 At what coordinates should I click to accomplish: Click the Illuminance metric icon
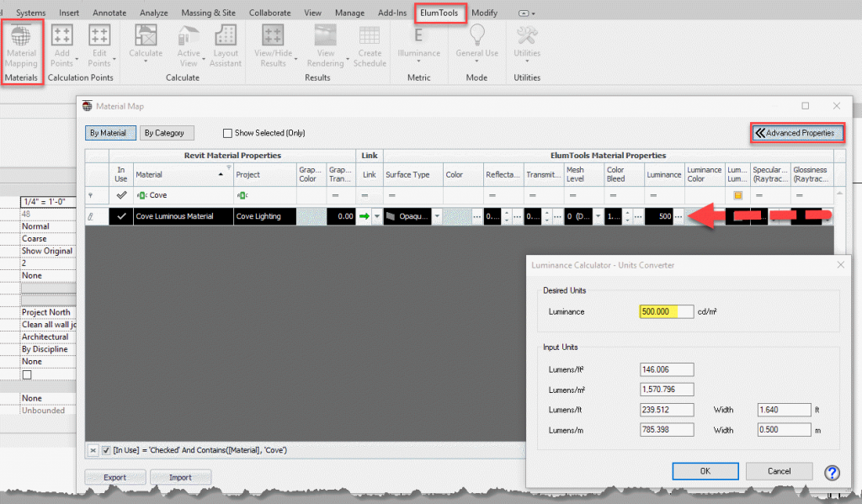tap(418, 35)
